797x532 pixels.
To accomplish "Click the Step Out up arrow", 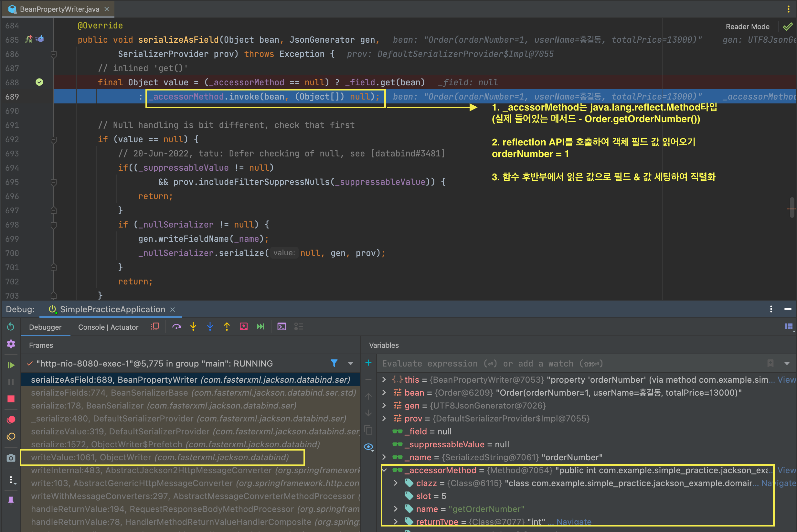I will pyautogui.click(x=227, y=327).
